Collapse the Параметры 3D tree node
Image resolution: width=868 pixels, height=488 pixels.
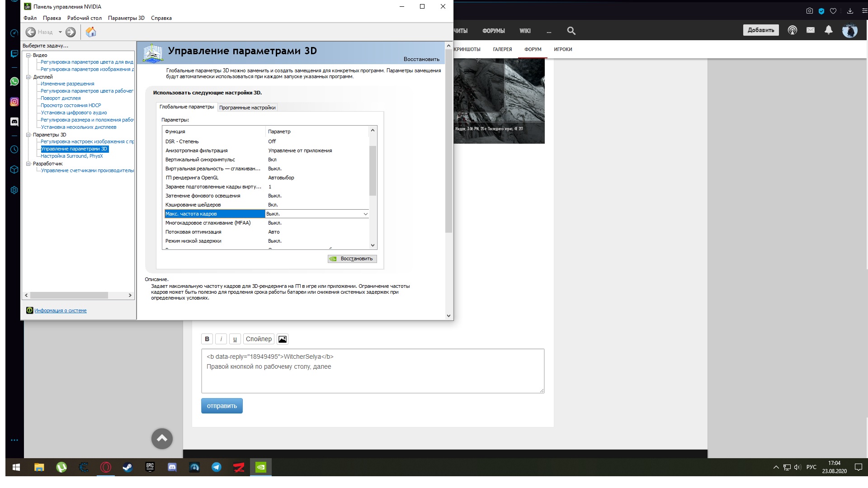[x=28, y=135]
